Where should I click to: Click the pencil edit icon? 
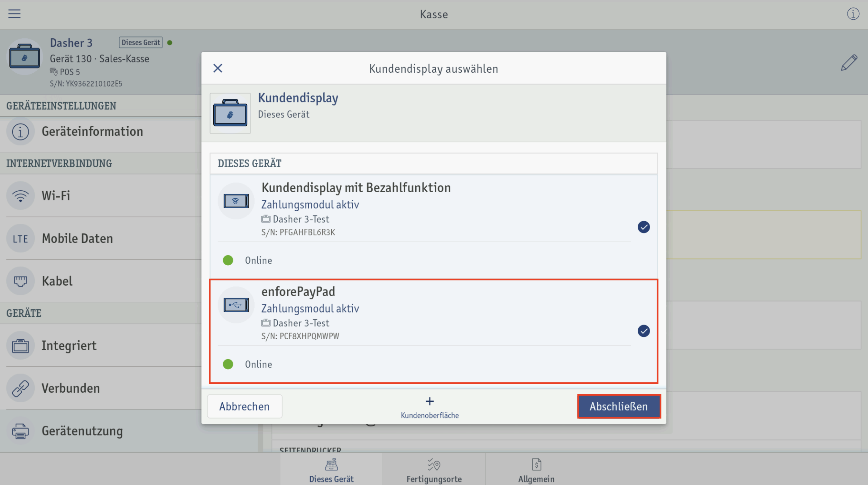[849, 62]
